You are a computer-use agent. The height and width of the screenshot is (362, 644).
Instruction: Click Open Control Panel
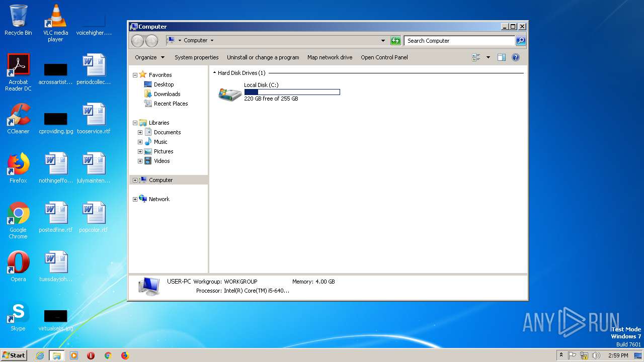(384, 57)
